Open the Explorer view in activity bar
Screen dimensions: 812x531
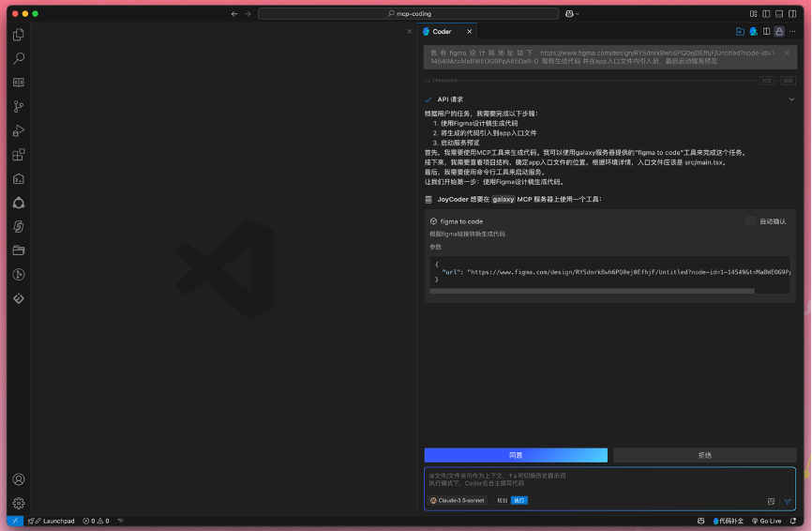click(19, 35)
